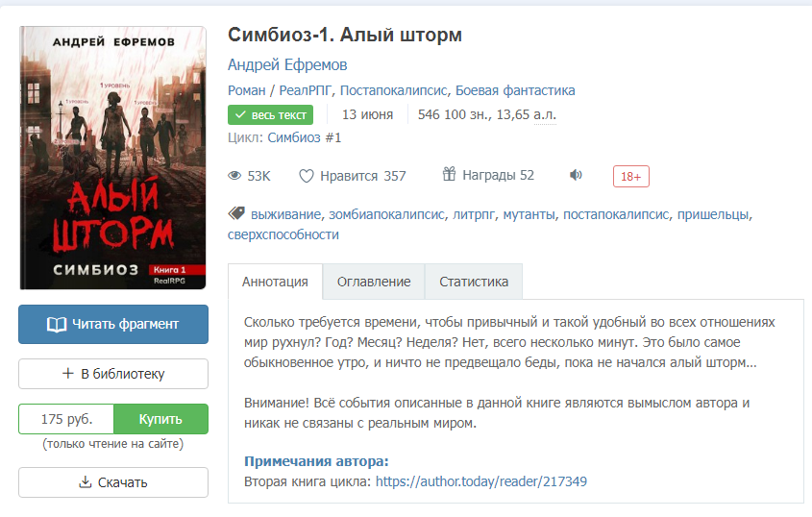Click the 18+ age rating badge

630,176
